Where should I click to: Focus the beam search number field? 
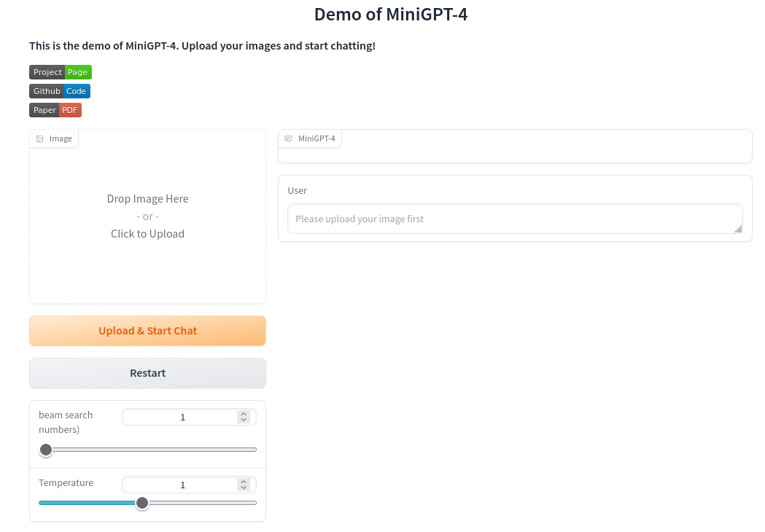click(182, 417)
